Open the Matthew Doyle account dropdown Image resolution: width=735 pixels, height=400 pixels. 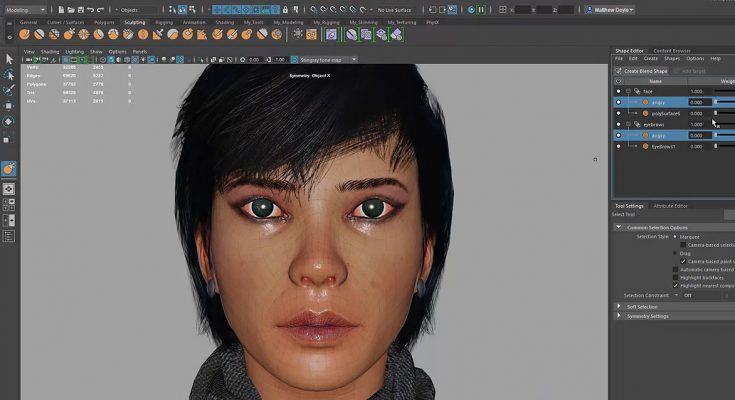(x=610, y=9)
